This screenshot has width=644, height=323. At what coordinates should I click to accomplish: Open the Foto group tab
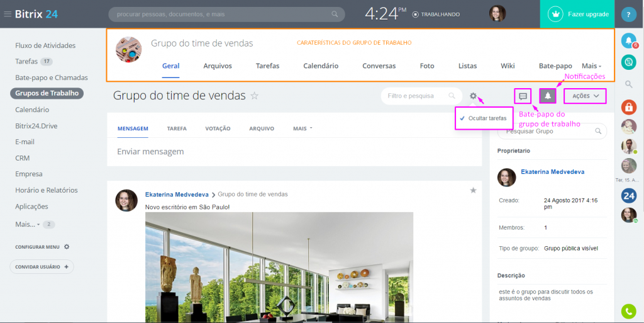point(427,65)
